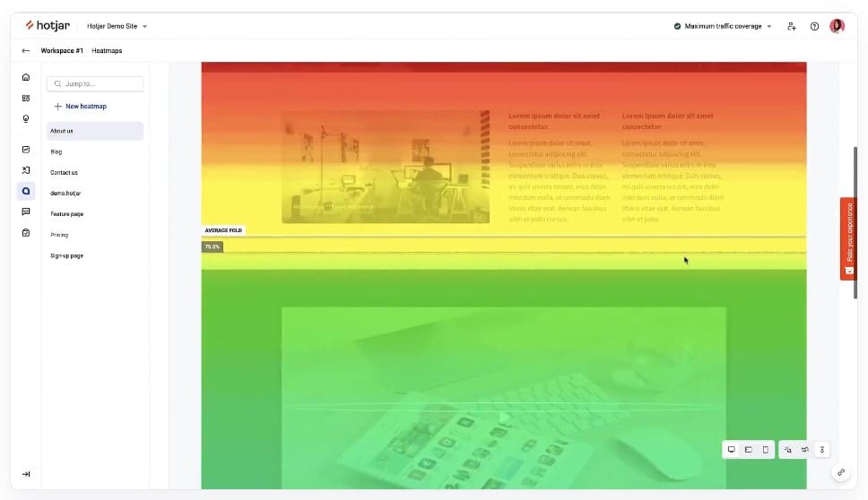
Task: Open the Dashboards grid icon in sidebar
Action: [26, 98]
